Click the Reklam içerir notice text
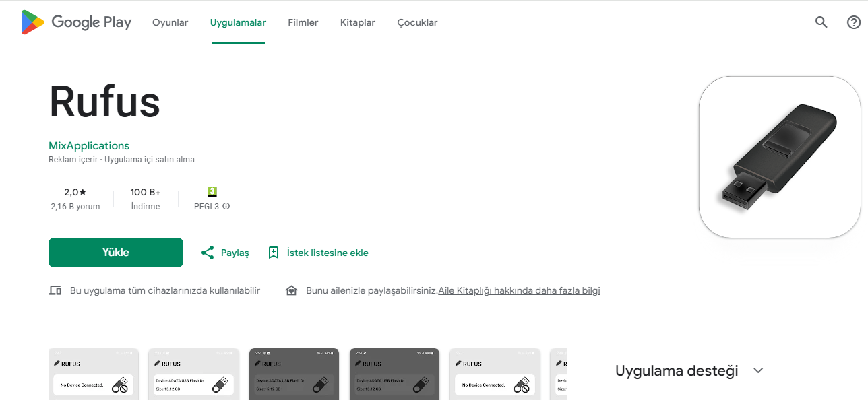Screen dimensions: 868x400 [73, 160]
